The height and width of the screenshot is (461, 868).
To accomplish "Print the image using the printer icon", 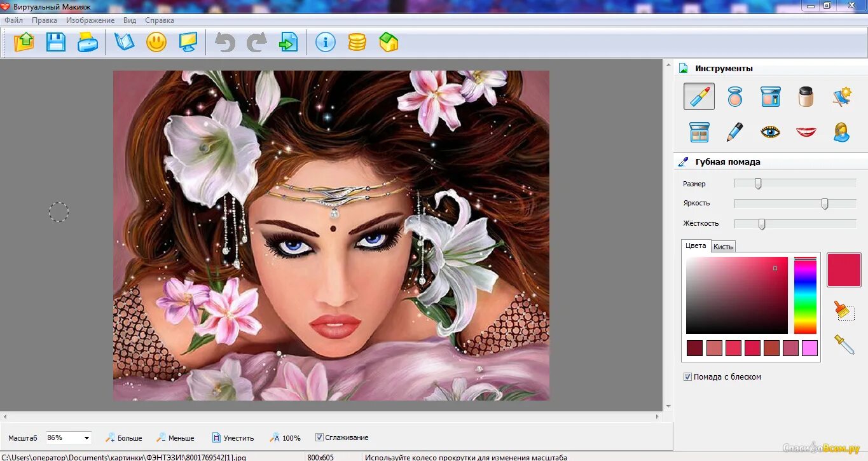I will [x=88, y=42].
